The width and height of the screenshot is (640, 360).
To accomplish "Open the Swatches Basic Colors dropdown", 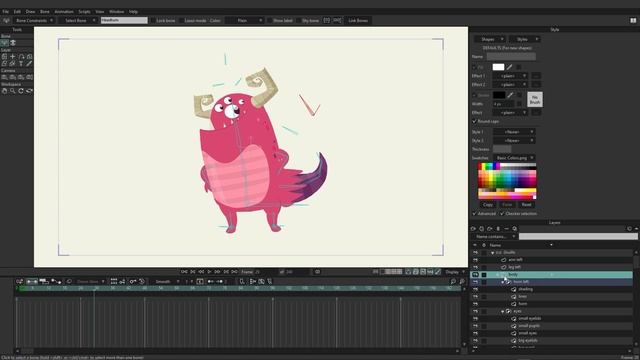I will [514, 158].
